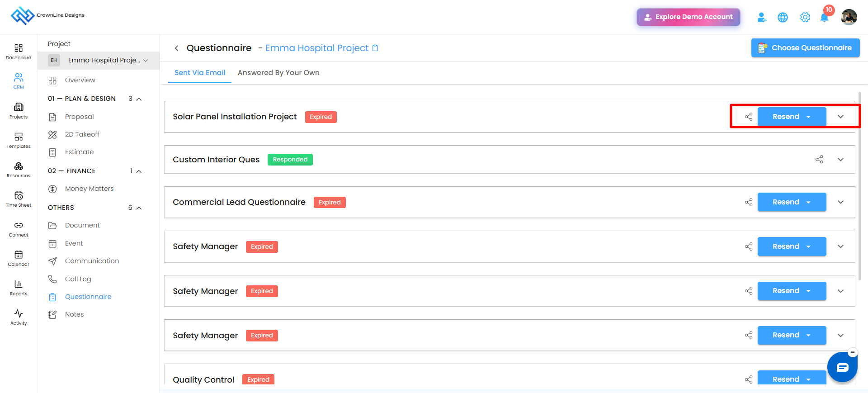The height and width of the screenshot is (393, 868).
Task: Copy icon next to Emma Hospital Project title
Action: [375, 48]
